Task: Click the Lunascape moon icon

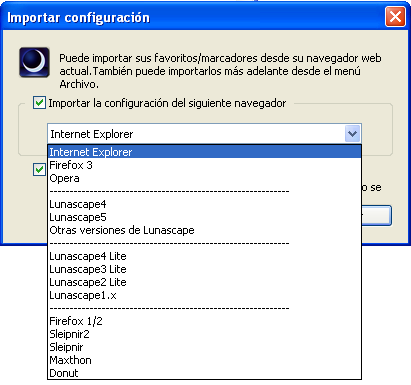Action: (x=34, y=62)
